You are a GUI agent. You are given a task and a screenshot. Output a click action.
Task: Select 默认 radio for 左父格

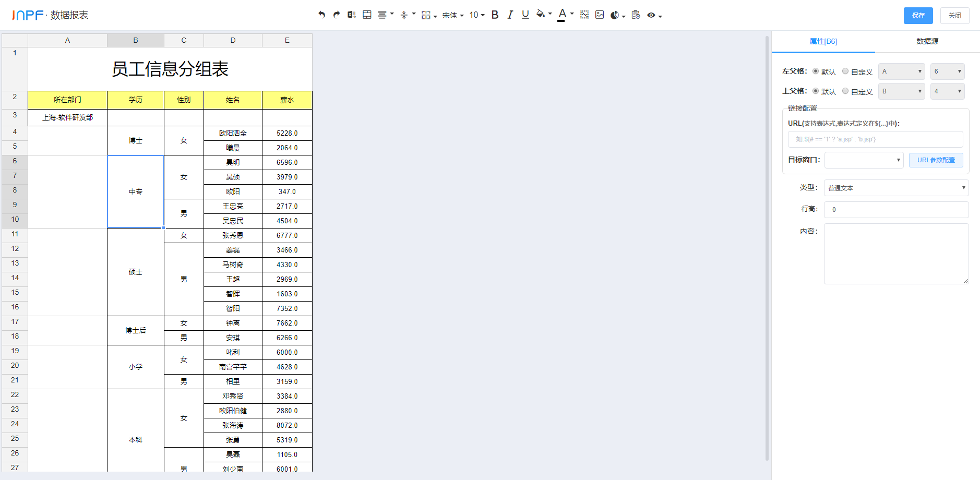816,71
